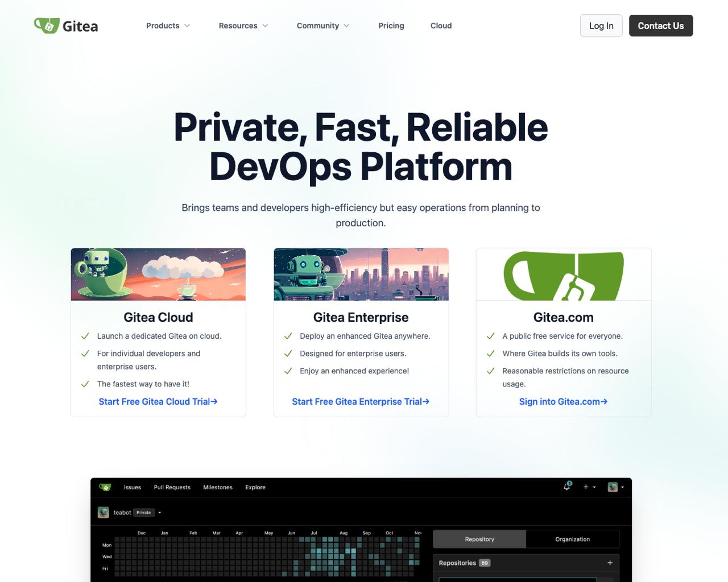This screenshot has width=728, height=582.
Task: Open the plus create menu in dashboard
Action: tap(589, 487)
